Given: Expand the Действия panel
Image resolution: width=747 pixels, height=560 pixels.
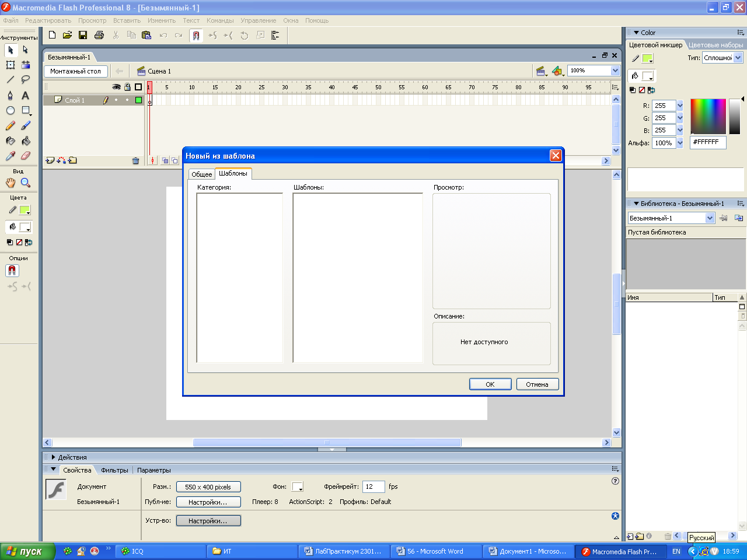Looking at the screenshot, I should [x=54, y=457].
